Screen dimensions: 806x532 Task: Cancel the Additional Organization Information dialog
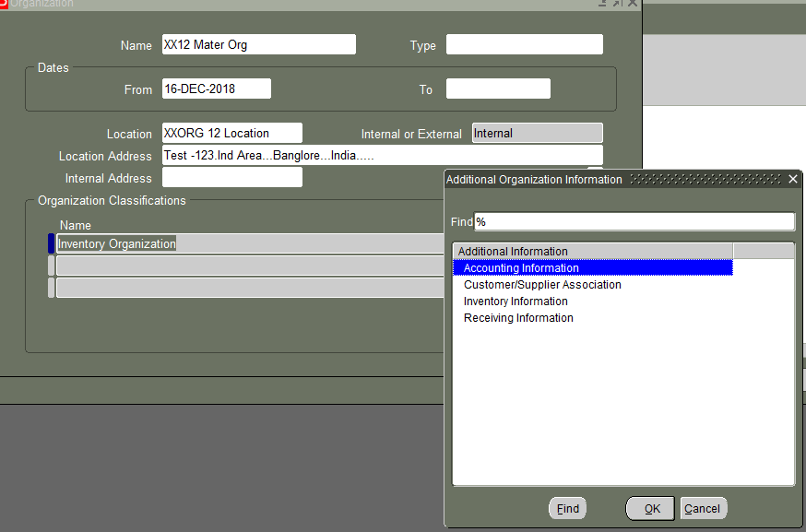pyautogui.click(x=703, y=508)
